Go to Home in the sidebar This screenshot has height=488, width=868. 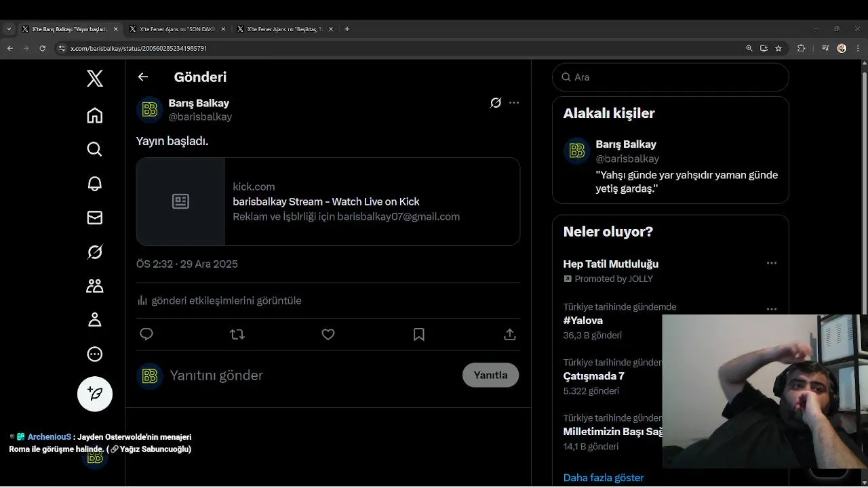click(x=95, y=115)
